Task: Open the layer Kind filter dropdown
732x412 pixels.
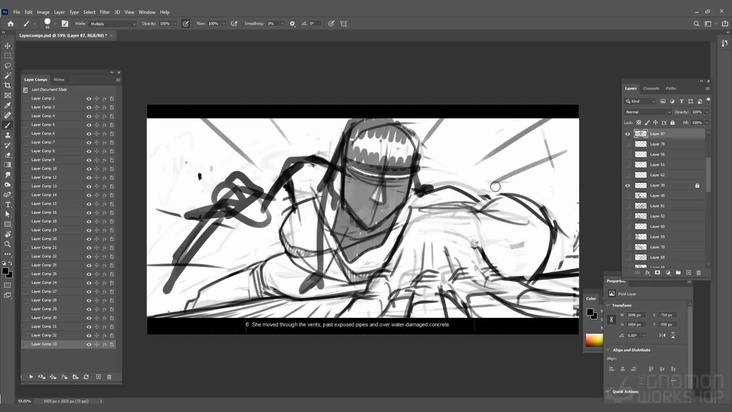Action: (x=640, y=101)
